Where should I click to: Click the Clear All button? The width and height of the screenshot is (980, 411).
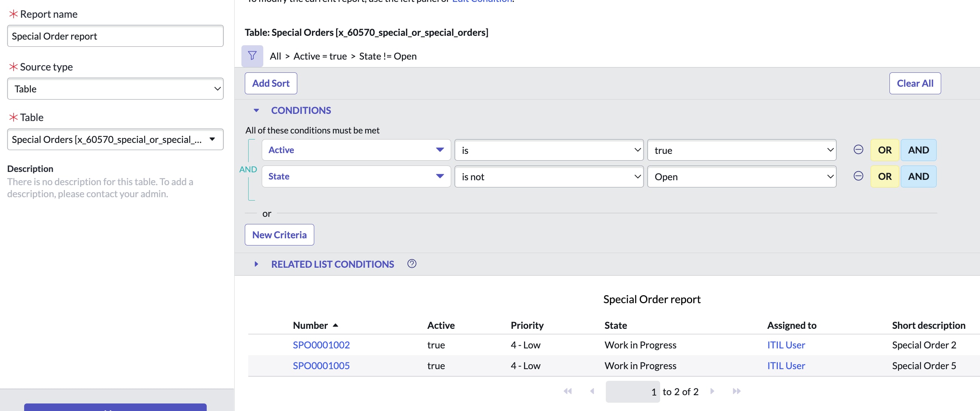[915, 83]
